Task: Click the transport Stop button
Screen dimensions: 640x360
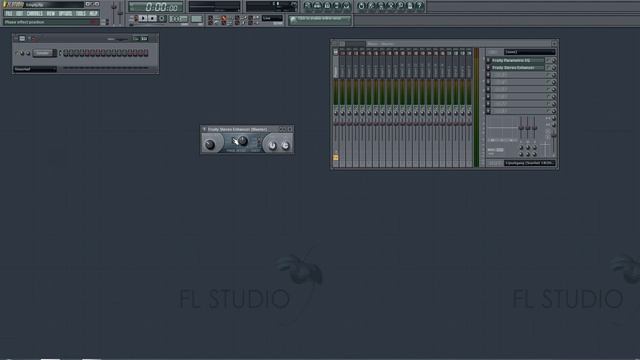Action: pos(152,18)
